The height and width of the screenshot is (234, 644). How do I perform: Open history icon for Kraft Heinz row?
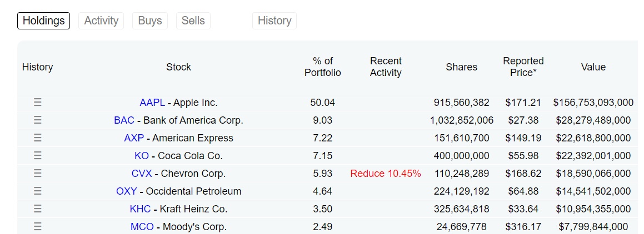click(38, 209)
